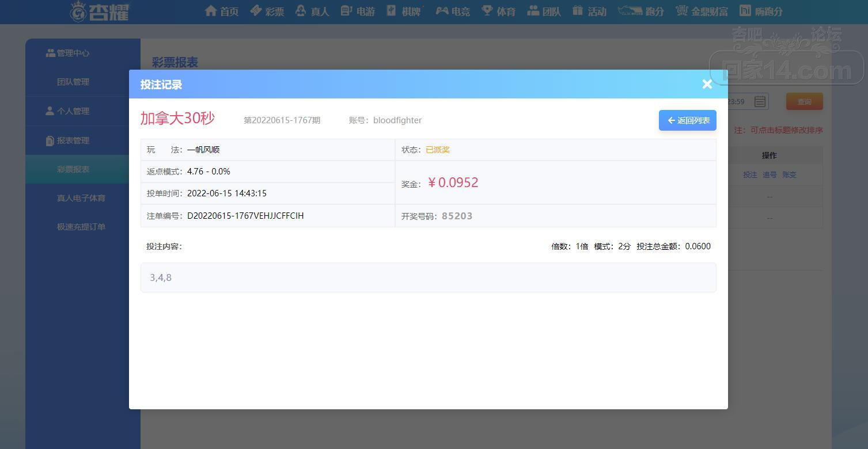This screenshot has height=449, width=868.
Task: Click the 账变 link in 操作 column
Action: tap(789, 175)
